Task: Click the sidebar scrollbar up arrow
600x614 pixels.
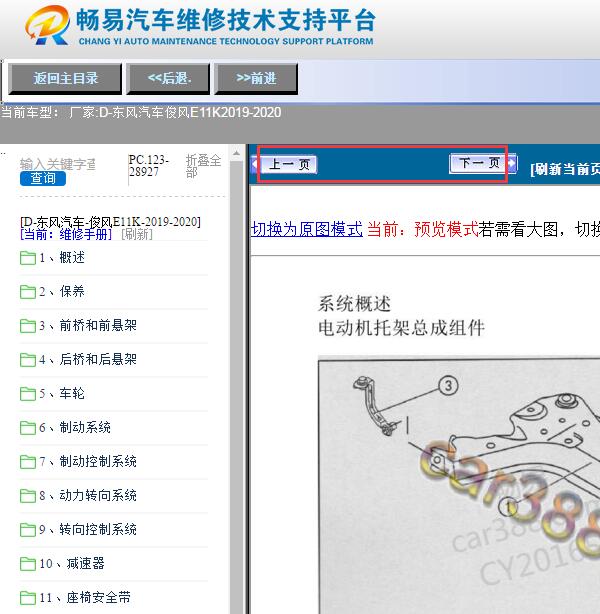Action: (236, 153)
